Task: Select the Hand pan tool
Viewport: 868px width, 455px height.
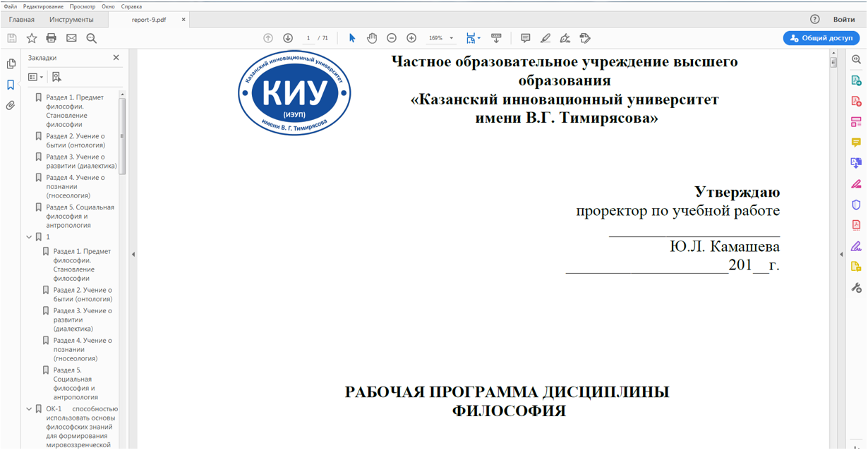Action: pyautogui.click(x=372, y=38)
